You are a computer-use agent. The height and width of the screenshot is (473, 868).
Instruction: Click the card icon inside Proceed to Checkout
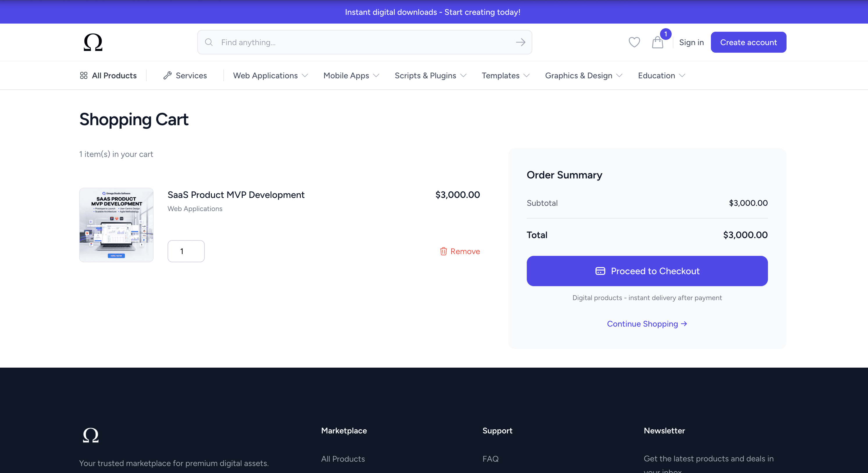pyautogui.click(x=601, y=271)
